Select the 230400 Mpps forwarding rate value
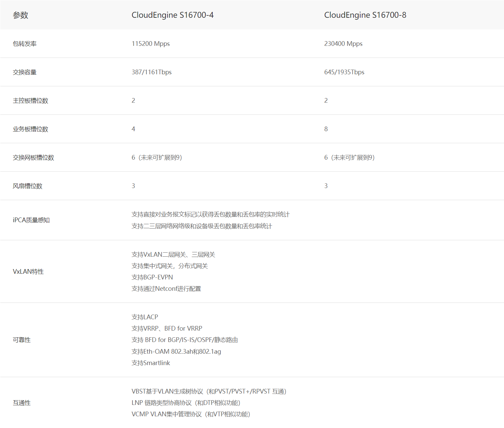 click(x=343, y=44)
